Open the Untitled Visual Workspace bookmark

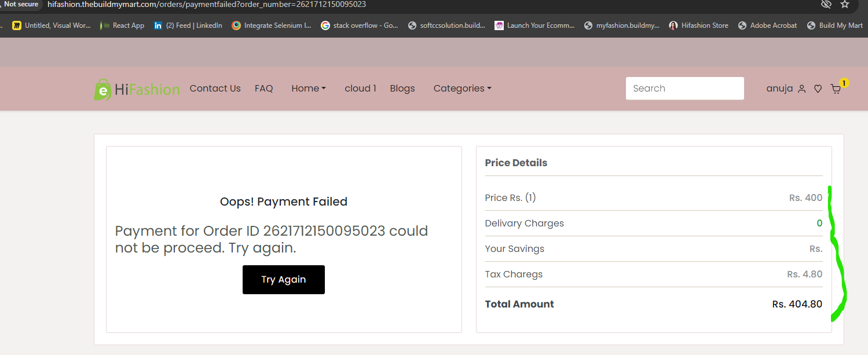(x=52, y=25)
